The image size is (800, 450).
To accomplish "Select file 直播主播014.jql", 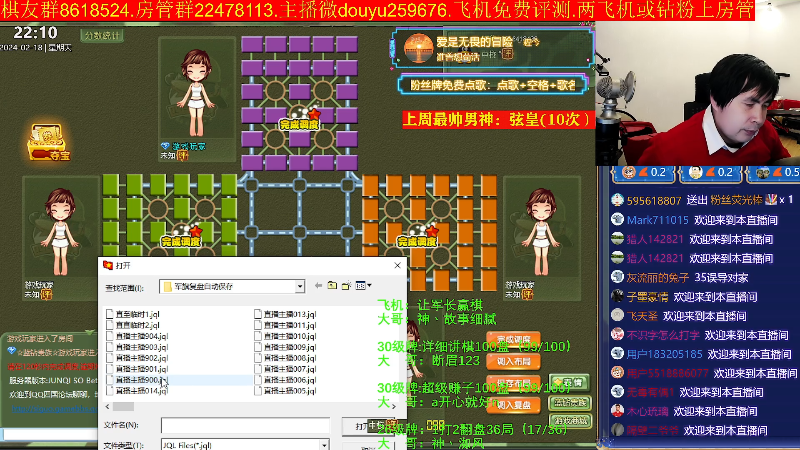I will 137,391.
